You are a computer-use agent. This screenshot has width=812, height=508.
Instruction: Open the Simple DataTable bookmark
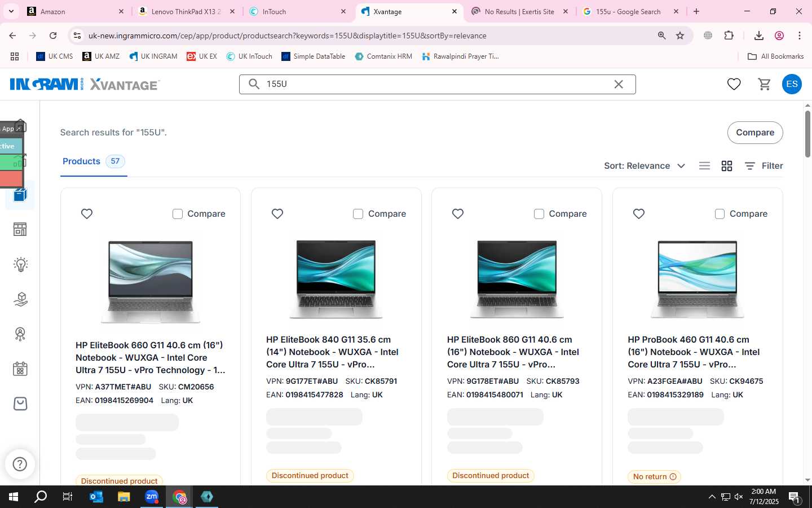coord(314,56)
